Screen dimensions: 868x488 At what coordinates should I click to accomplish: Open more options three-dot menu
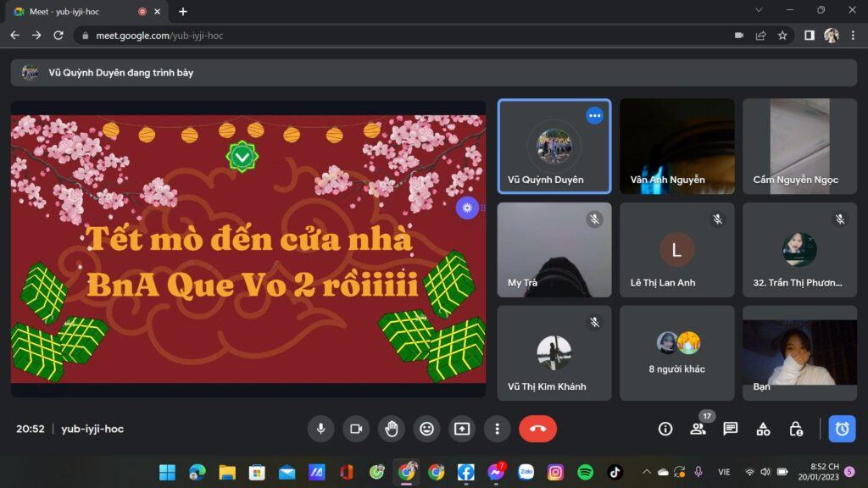tap(498, 429)
